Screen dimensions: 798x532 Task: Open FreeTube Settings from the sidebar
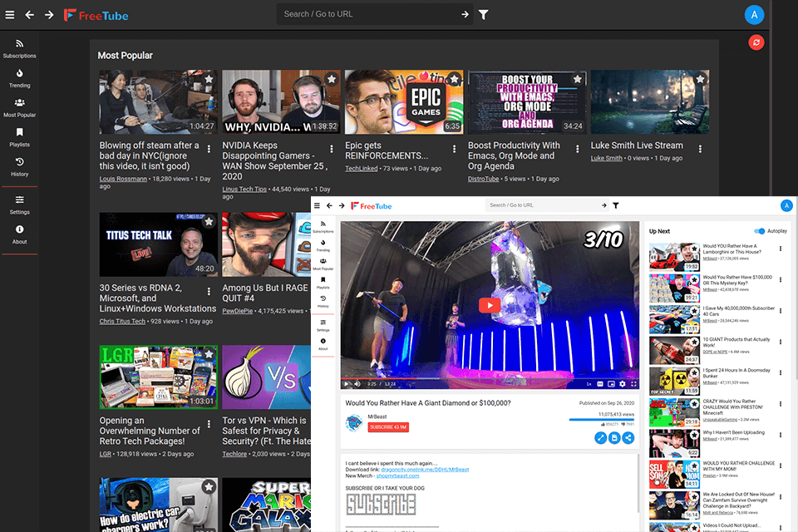click(19, 204)
